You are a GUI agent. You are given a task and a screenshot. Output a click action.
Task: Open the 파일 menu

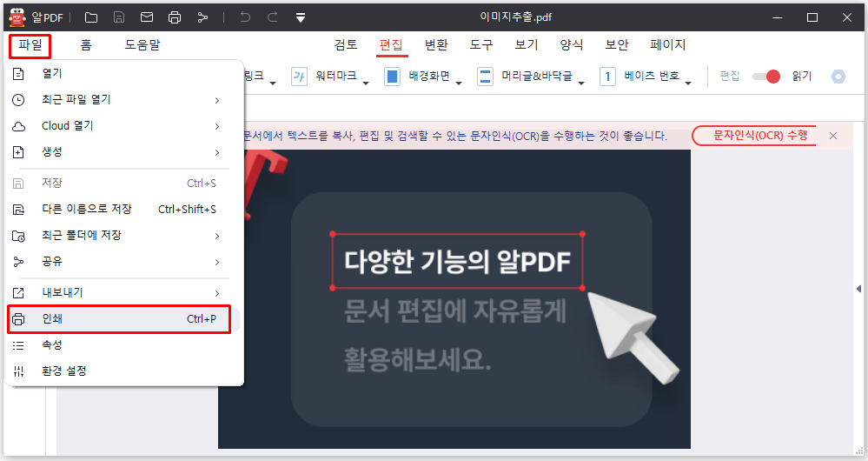(x=30, y=45)
